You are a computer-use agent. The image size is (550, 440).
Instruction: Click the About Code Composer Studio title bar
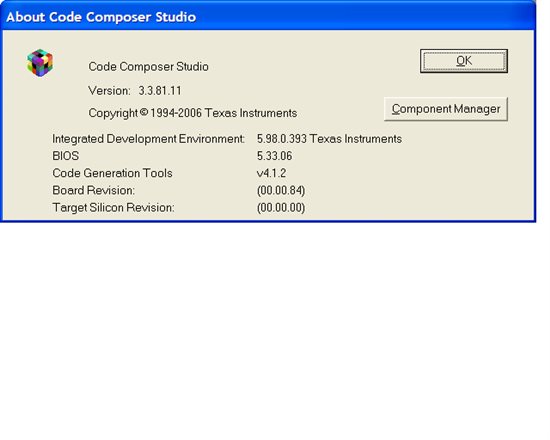tap(268, 16)
